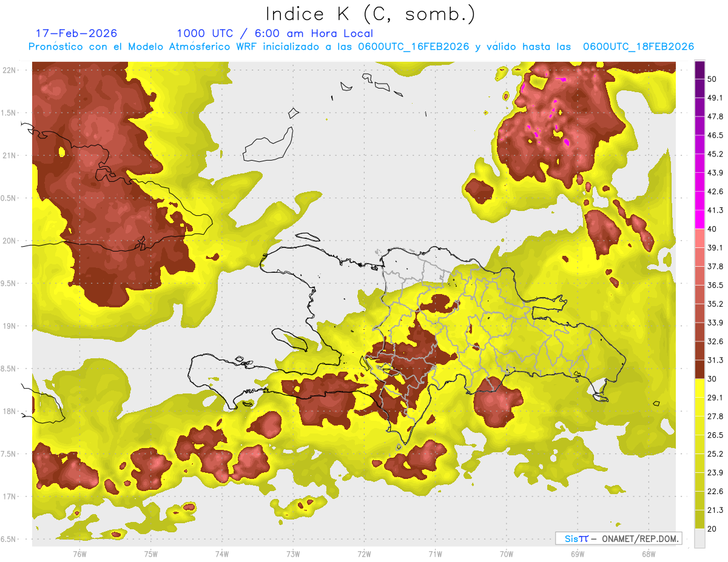
Task: Click the latitude label '20N'
Action: click(10, 241)
